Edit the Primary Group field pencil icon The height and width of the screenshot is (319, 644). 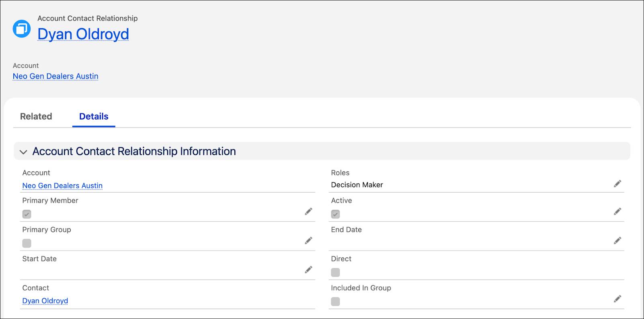(x=308, y=241)
